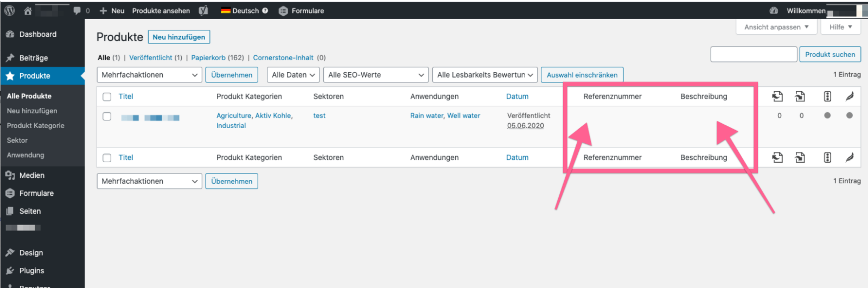Open Medien in the sidebar menu
The height and width of the screenshot is (288, 868).
coord(32,175)
